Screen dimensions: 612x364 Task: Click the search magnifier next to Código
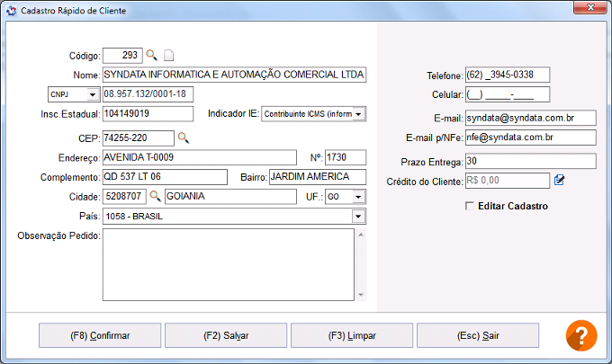[x=151, y=55]
